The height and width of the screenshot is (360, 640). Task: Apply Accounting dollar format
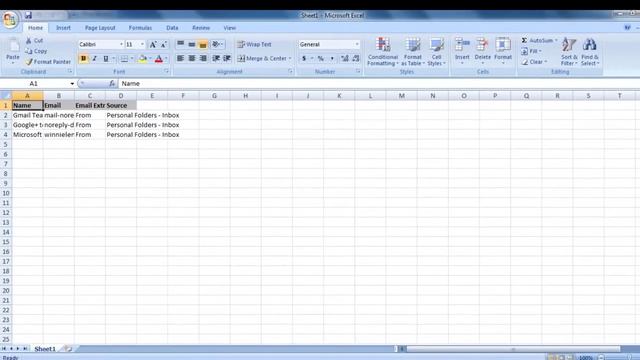tap(304, 59)
